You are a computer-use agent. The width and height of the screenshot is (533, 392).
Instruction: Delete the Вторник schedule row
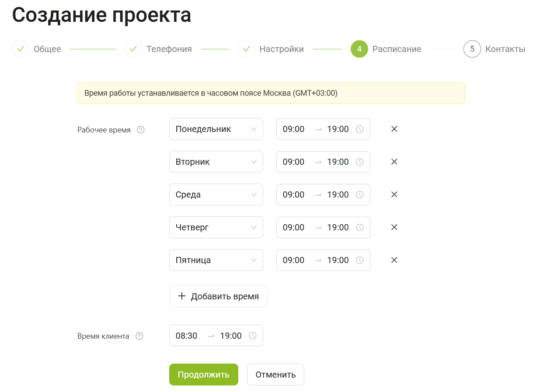click(x=394, y=162)
